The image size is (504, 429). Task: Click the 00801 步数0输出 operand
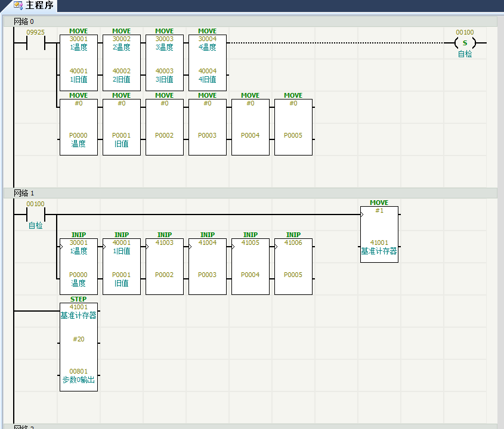tap(78, 376)
